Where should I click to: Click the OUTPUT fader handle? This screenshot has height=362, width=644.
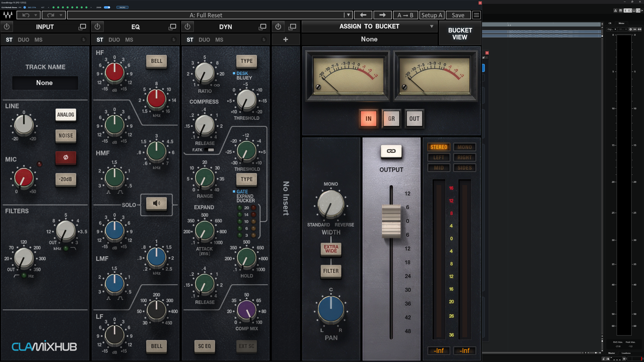391,221
